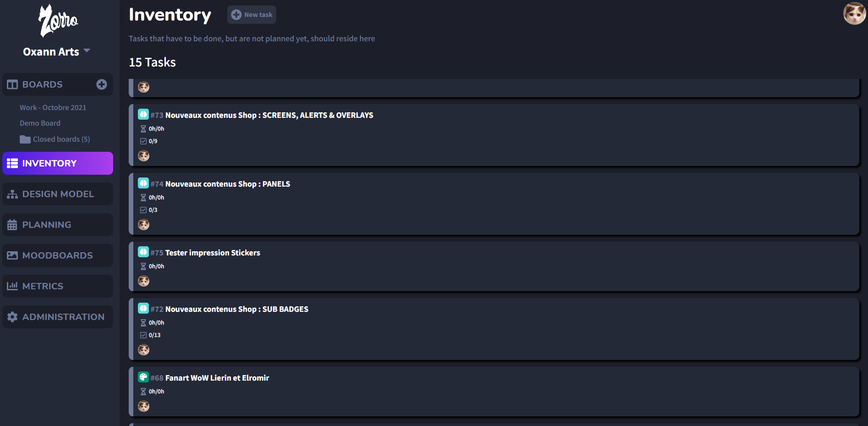
Task: Open user profile avatar menu
Action: pyautogui.click(x=854, y=13)
